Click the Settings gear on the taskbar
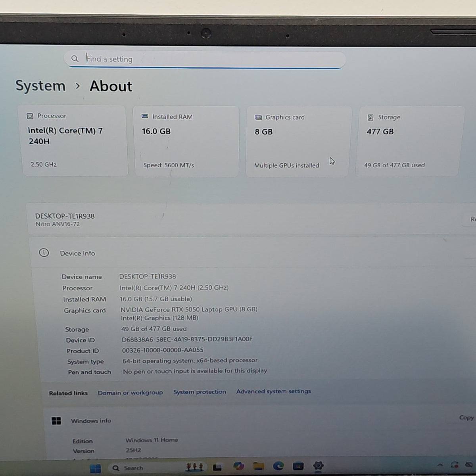This screenshot has height=476, width=476. 318,465
